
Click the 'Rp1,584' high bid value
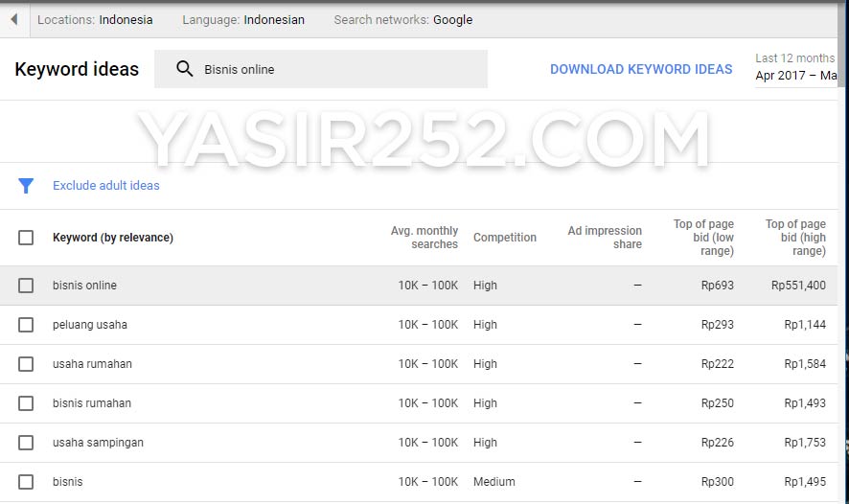805,364
